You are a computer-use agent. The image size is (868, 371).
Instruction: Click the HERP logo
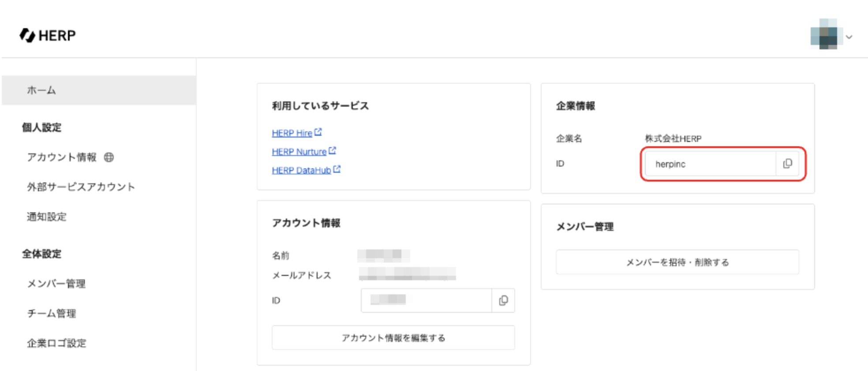pos(48,35)
